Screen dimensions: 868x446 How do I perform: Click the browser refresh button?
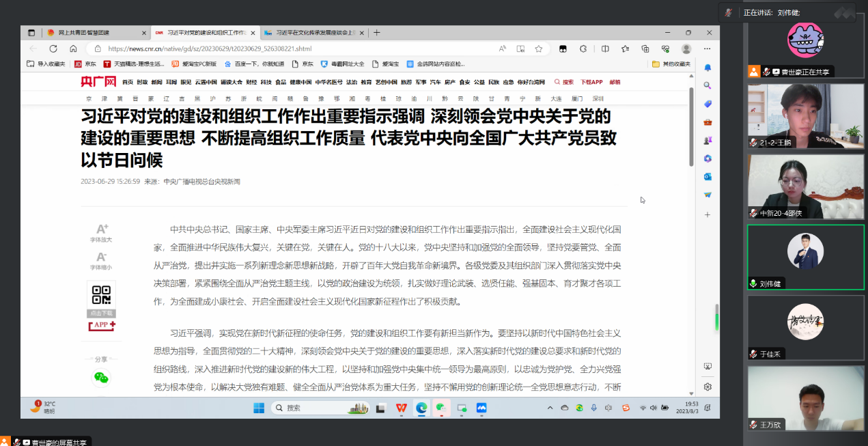[x=53, y=48]
